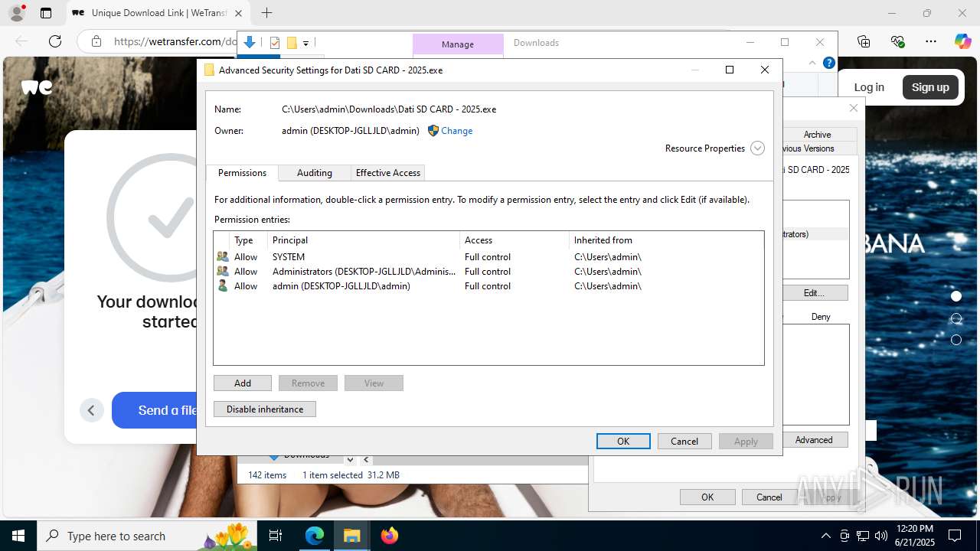Select the SYSTEM permission entry

click(x=488, y=257)
